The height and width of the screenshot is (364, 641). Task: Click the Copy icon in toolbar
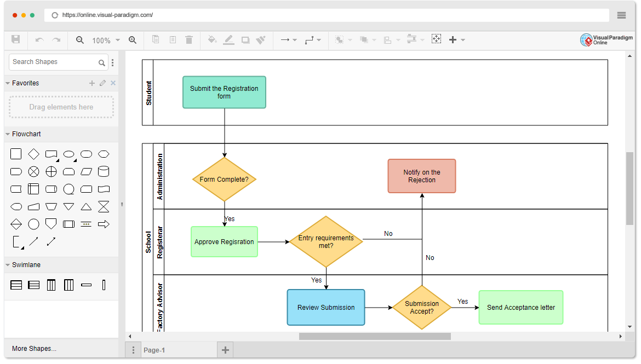tap(156, 39)
